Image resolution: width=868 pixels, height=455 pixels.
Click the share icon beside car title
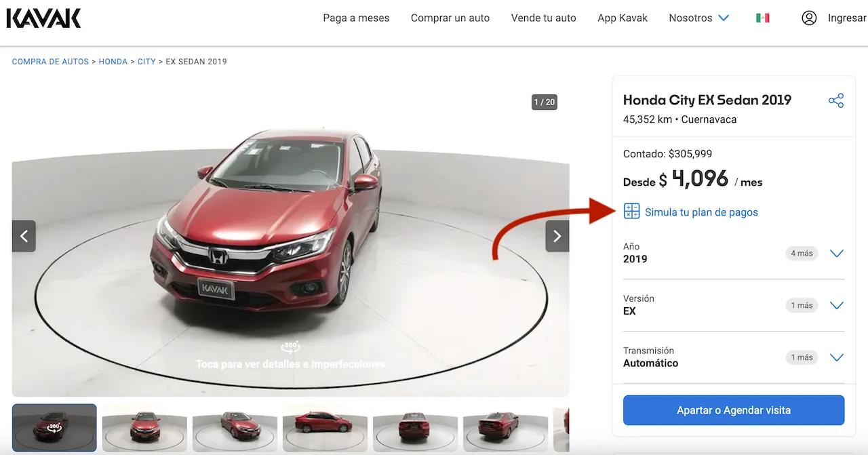pos(835,100)
